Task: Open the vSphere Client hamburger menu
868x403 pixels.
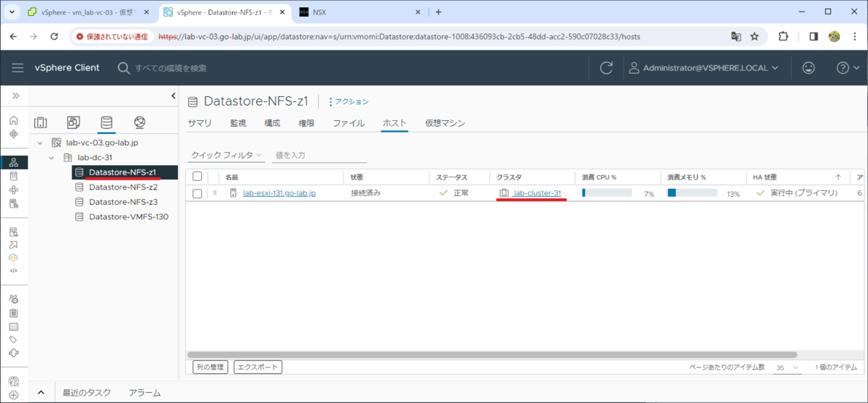Action: tap(18, 67)
